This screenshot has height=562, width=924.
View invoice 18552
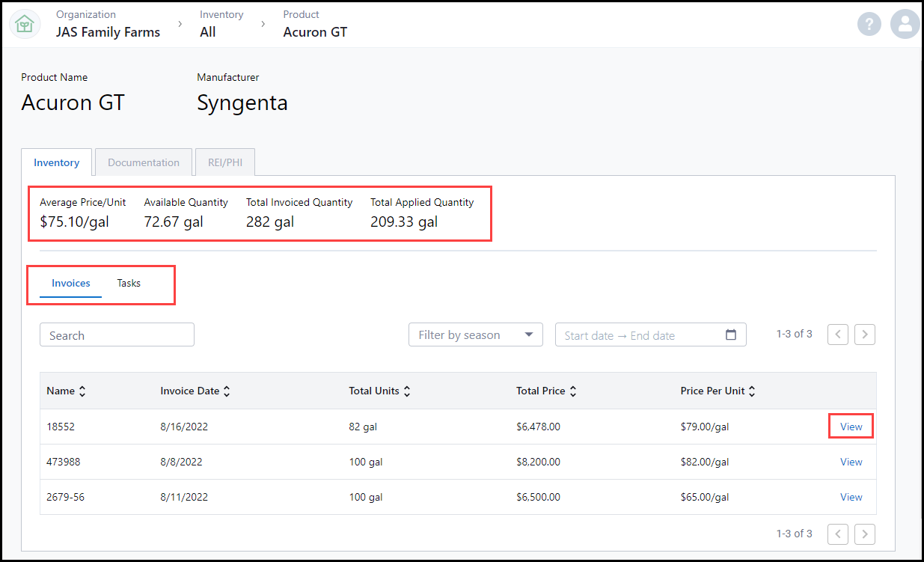[x=851, y=427]
